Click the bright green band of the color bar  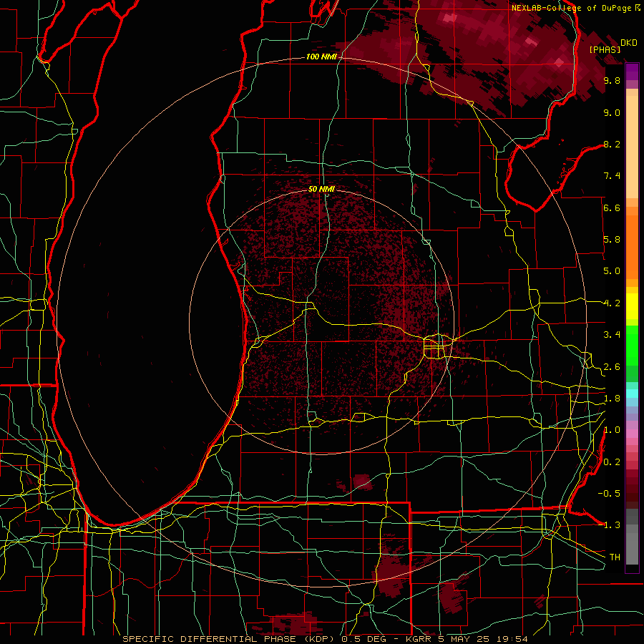(x=632, y=345)
